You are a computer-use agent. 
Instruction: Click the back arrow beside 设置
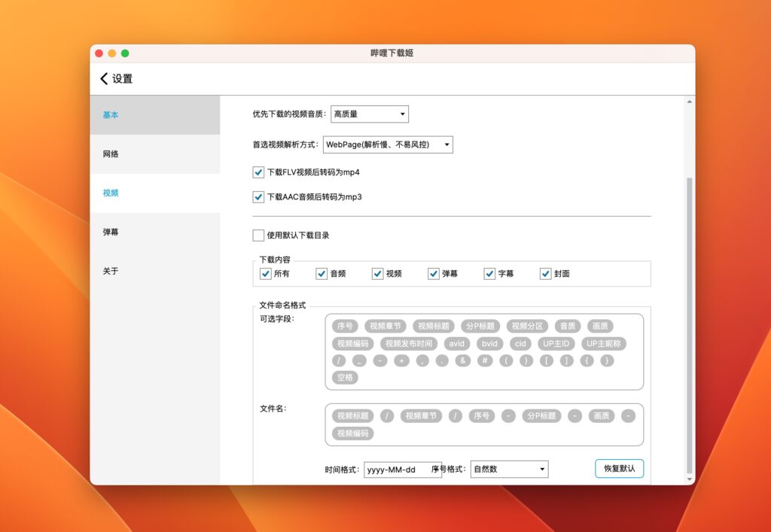pyautogui.click(x=104, y=78)
